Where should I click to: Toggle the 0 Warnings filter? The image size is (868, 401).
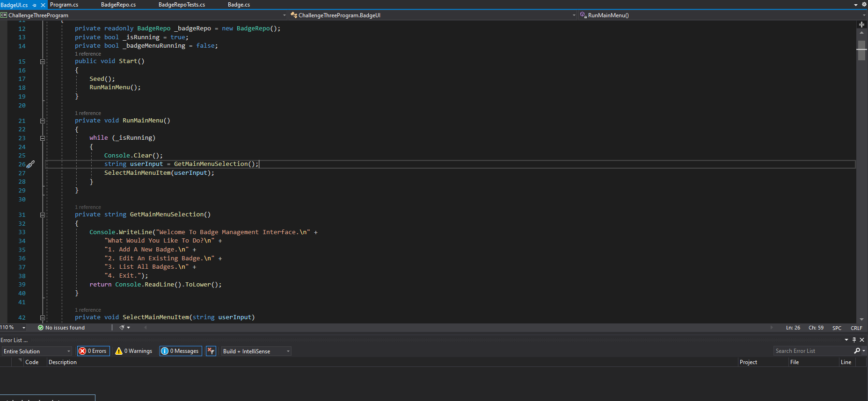tap(134, 351)
